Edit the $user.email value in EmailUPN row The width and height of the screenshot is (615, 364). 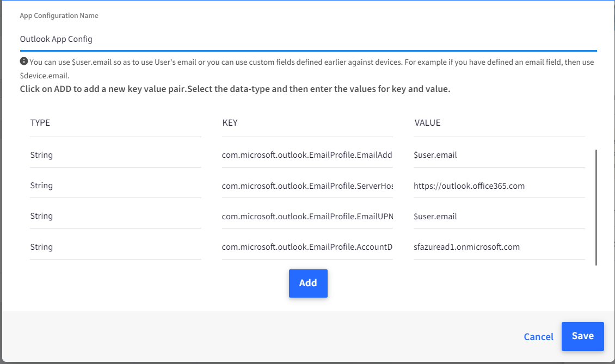coord(499,216)
